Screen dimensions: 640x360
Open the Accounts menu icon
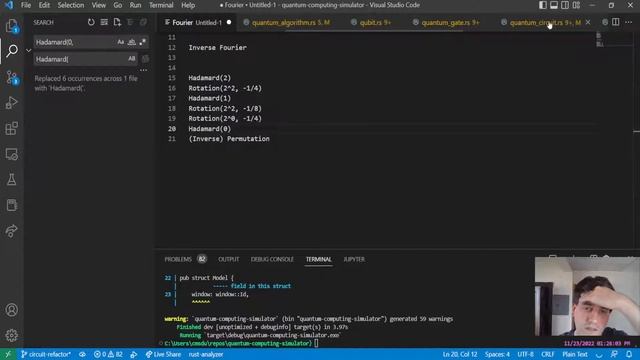(12, 310)
